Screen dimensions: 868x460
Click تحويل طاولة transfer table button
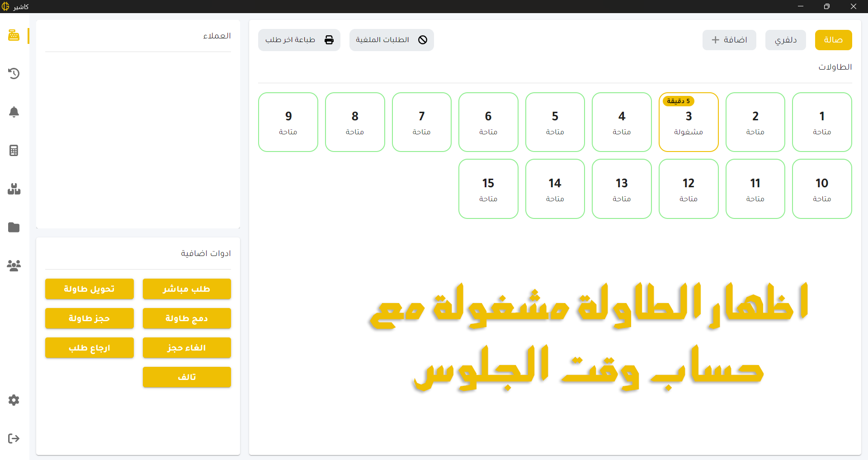click(x=89, y=289)
